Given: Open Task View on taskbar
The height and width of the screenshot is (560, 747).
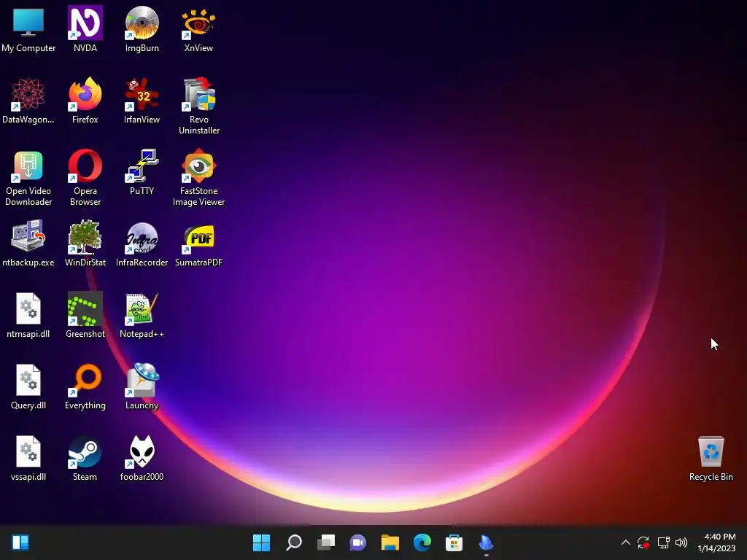Looking at the screenshot, I should 326,542.
